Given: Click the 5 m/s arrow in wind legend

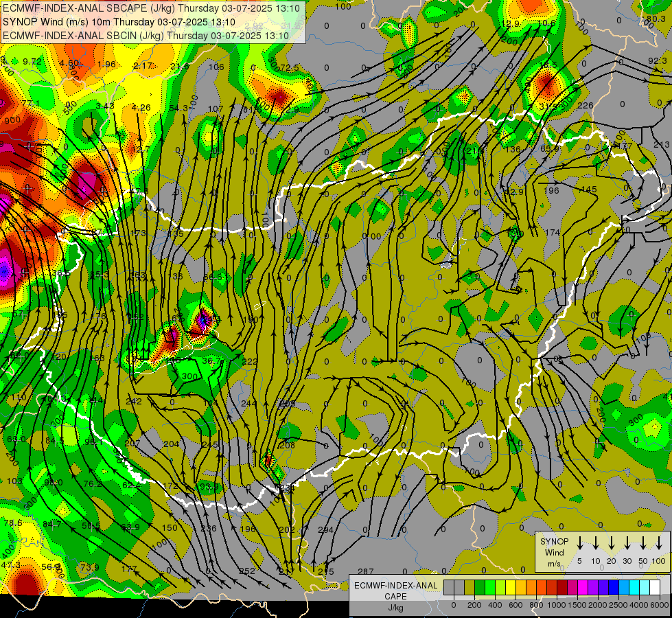Looking at the screenshot, I should [579, 543].
